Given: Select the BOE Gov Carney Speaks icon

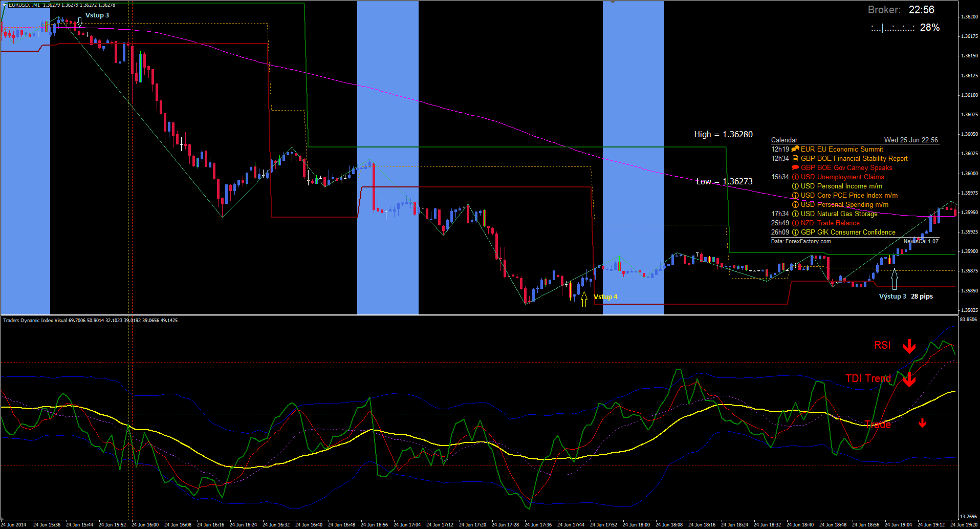Looking at the screenshot, I should coord(795,168).
